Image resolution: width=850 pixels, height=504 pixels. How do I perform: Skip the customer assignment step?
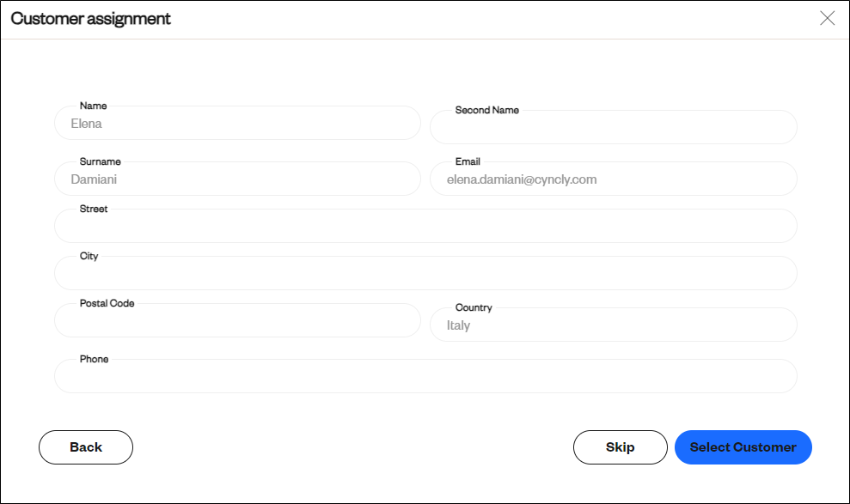coord(621,447)
